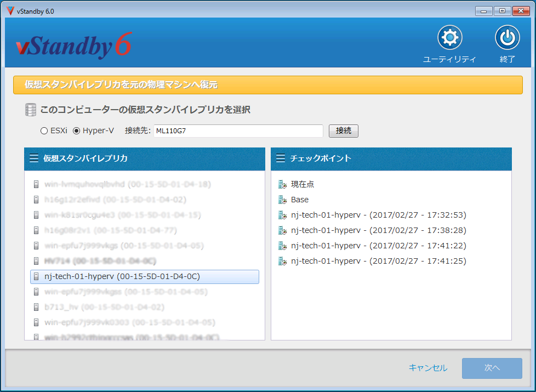
Task: Select checkpoint dated 17:38:28
Action: pyautogui.click(x=378, y=230)
